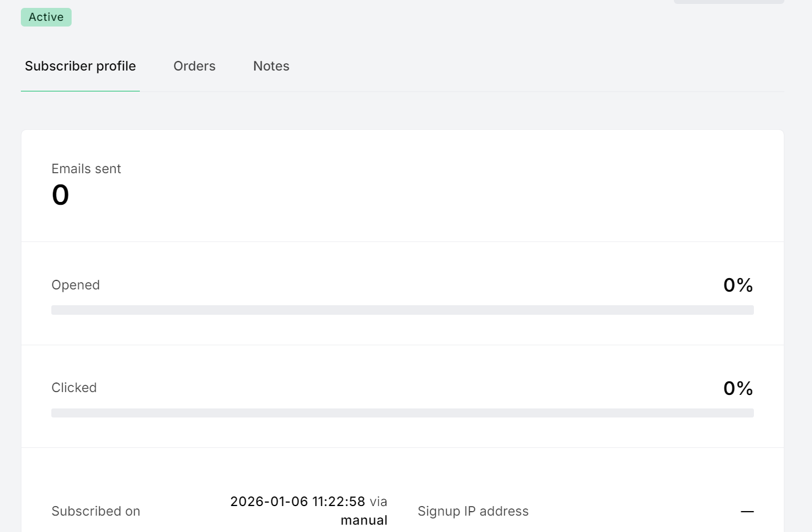Screen dimensions: 812x532
Task: Click the Subscribed on label
Action: tap(96, 511)
